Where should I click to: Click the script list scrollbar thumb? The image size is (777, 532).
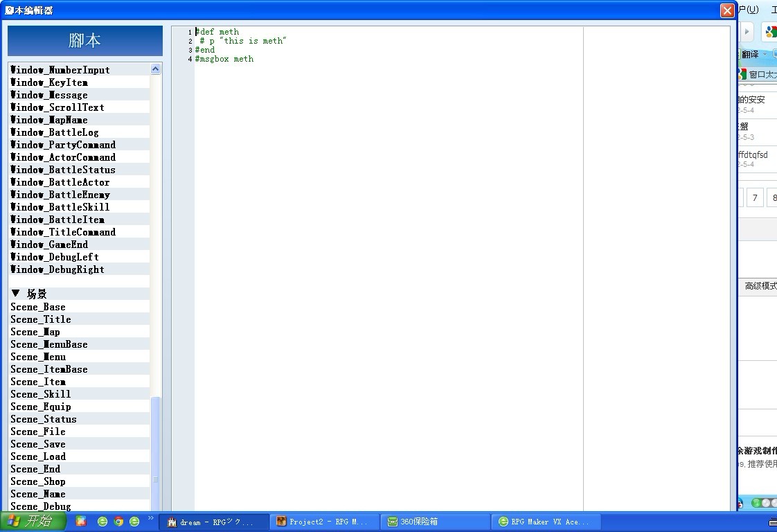tap(156, 454)
